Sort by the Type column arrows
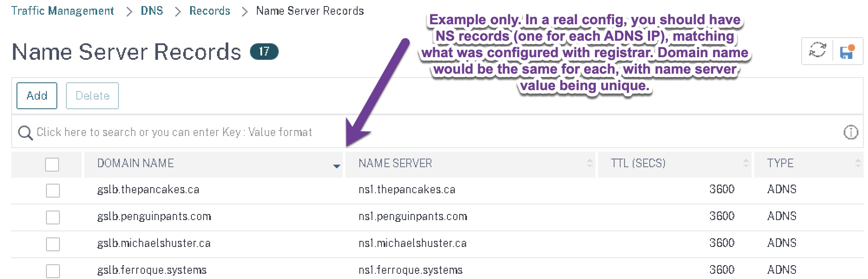 [x=858, y=163]
